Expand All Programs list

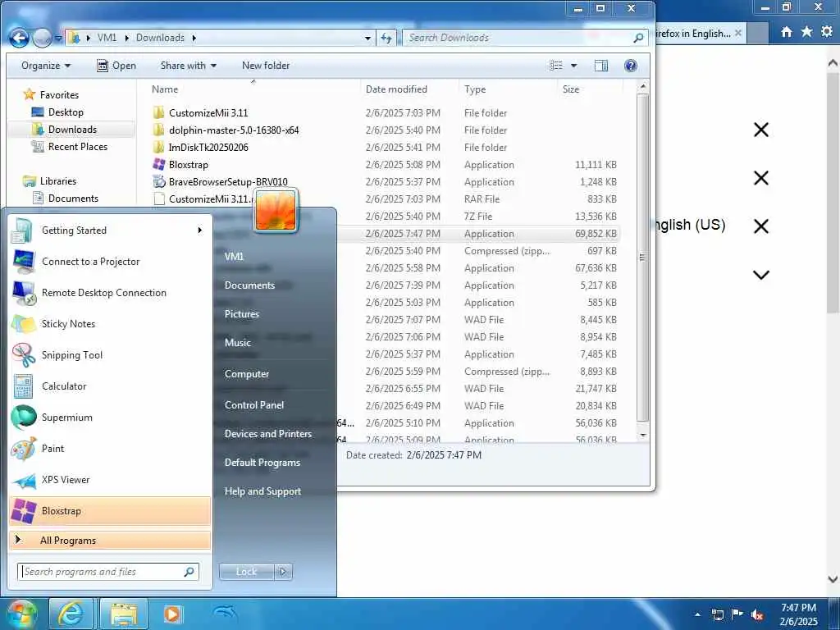(x=110, y=540)
